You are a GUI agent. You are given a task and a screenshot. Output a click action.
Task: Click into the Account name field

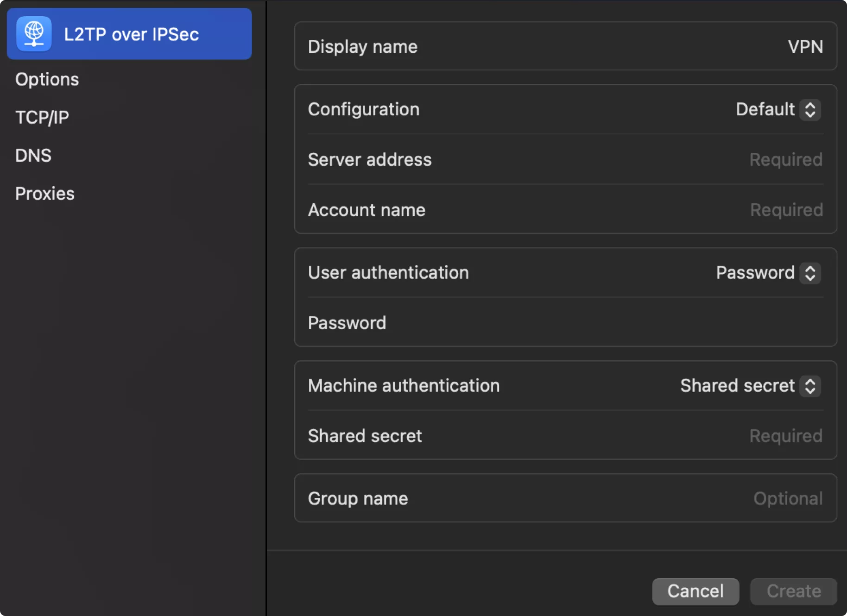786,210
